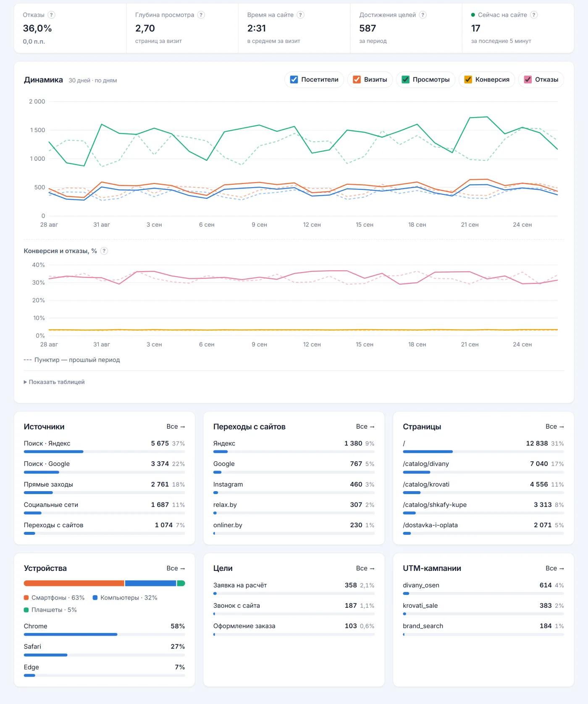Select the brand_search campaign row
The image size is (588, 704).
point(483,629)
